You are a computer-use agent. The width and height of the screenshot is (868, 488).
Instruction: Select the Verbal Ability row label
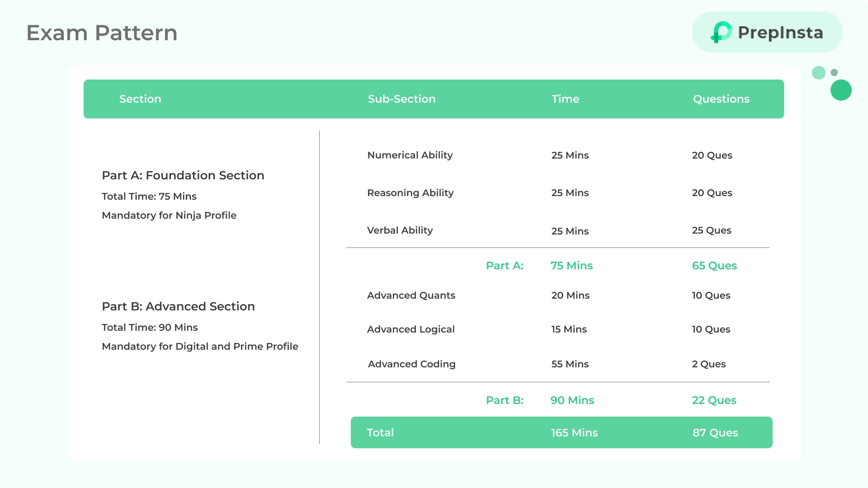tap(400, 230)
